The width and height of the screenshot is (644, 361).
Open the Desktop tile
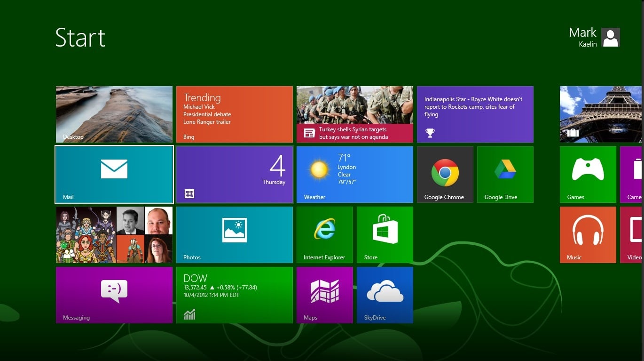click(x=114, y=114)
